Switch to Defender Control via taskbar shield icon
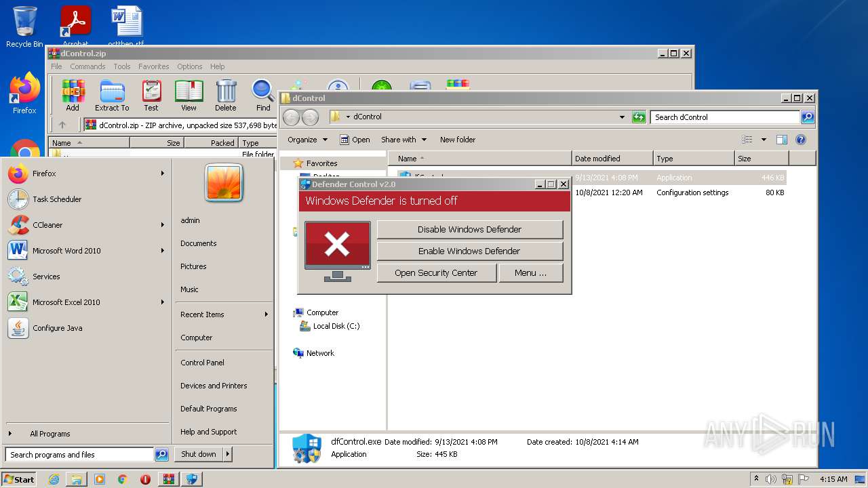The height and width of the screenshot is (488, 868). tap(192, 479)
